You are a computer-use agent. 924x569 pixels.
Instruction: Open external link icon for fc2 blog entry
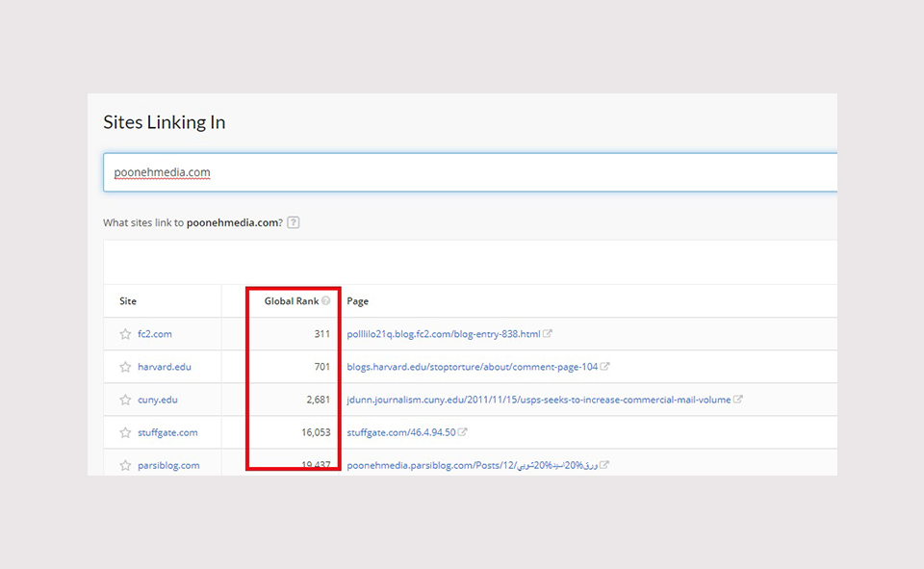(x=548, y=333)
